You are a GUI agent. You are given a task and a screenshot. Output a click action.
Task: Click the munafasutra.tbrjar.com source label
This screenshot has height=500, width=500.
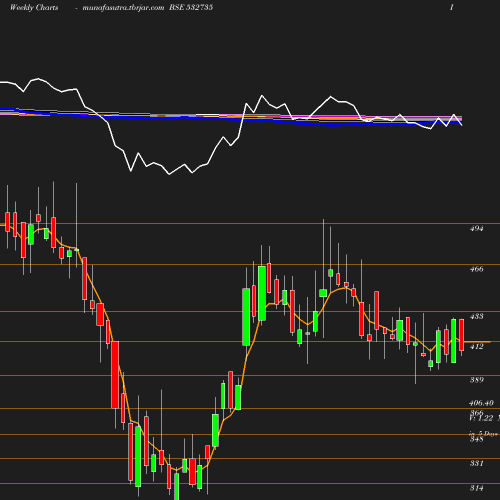123,8
